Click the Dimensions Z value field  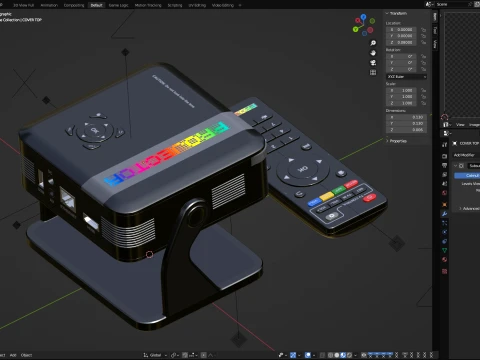[406, 130]
